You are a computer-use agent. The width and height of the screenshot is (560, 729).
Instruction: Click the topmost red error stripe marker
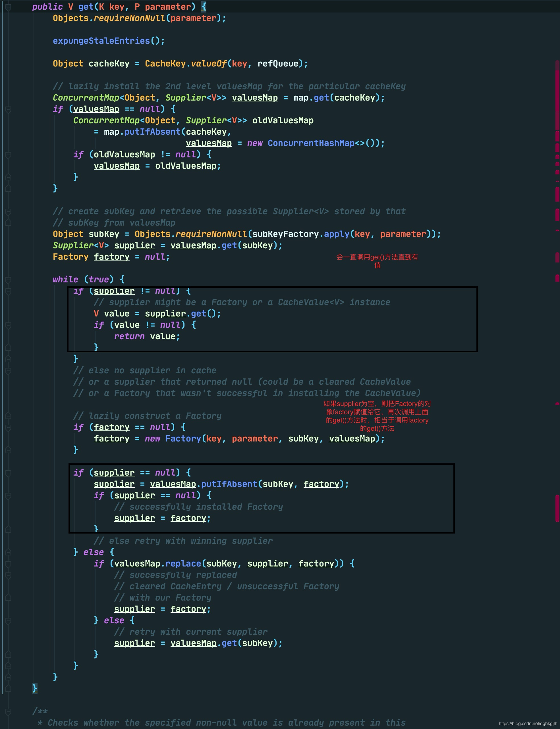pyautogui.click(x=557, y=95)
